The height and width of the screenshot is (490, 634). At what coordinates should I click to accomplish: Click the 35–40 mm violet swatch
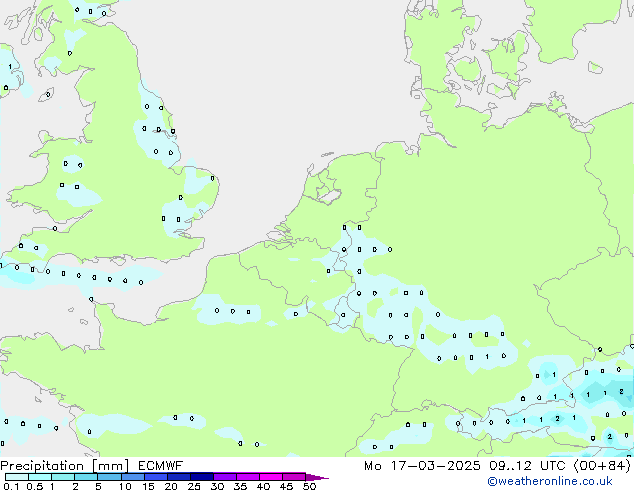(x=247, y=477)
